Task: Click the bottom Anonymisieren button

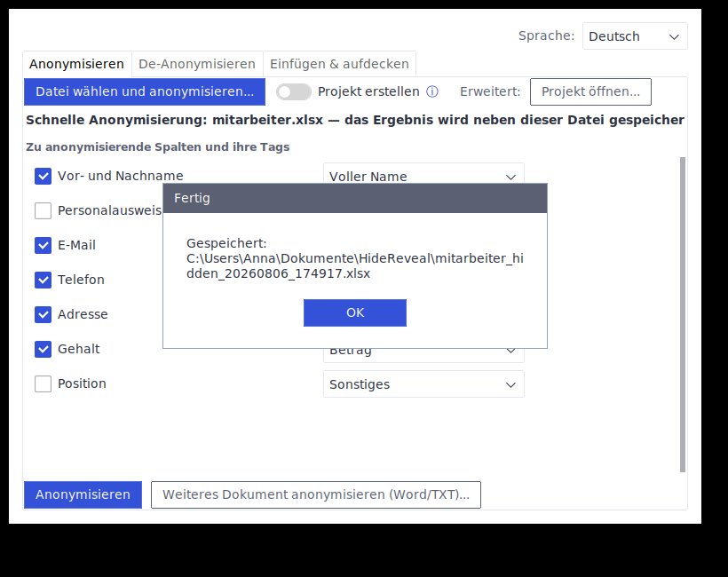Action: [83, 494]
